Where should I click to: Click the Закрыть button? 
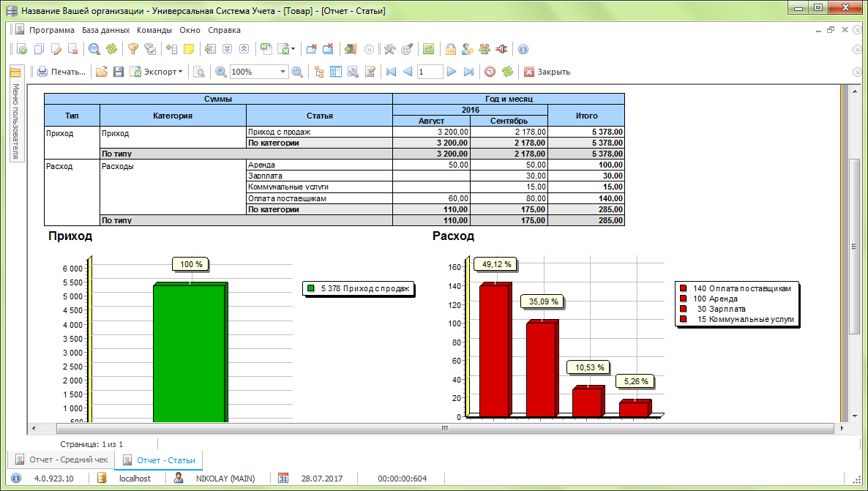coord(547,72)
